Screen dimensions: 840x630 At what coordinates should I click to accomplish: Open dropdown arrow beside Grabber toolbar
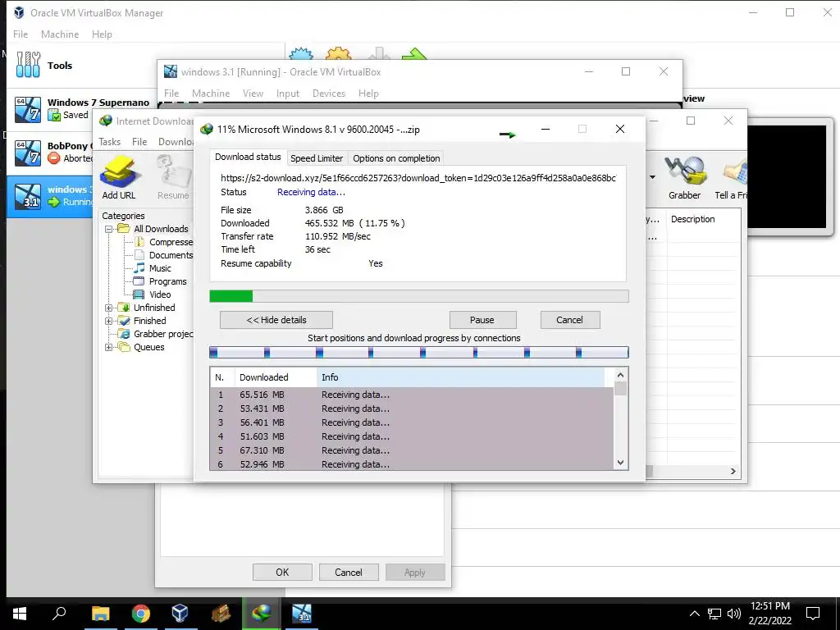(652, 177)
